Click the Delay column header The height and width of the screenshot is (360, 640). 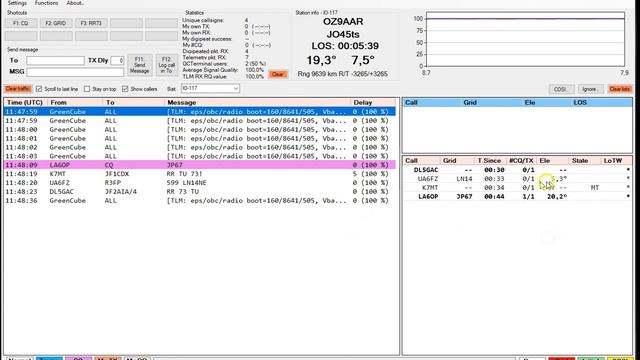pos(373,102)
